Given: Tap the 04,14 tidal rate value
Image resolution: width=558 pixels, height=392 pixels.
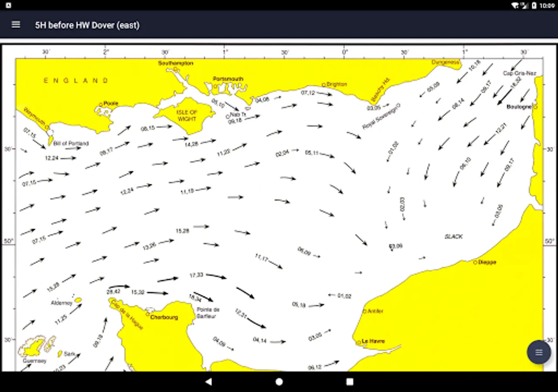Looking at the screenshot, I should [x=259, y=340].
